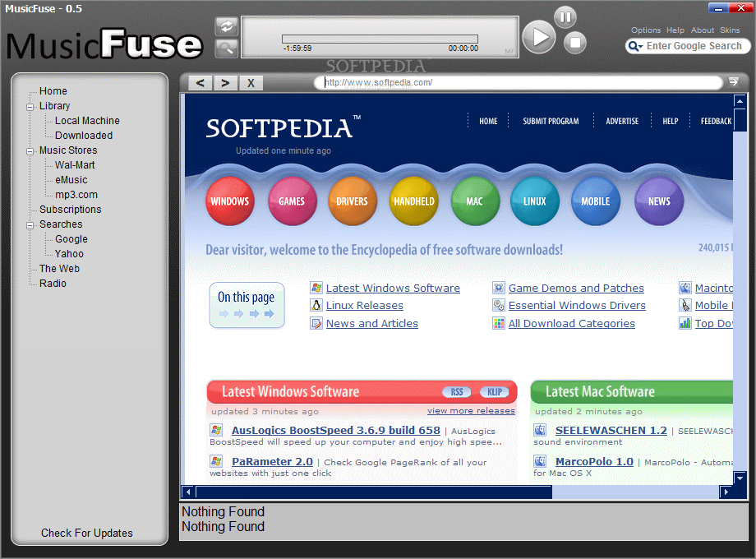Collapse the Searches tree node
The height and width of the screenshot is (559, 756).
30,225
